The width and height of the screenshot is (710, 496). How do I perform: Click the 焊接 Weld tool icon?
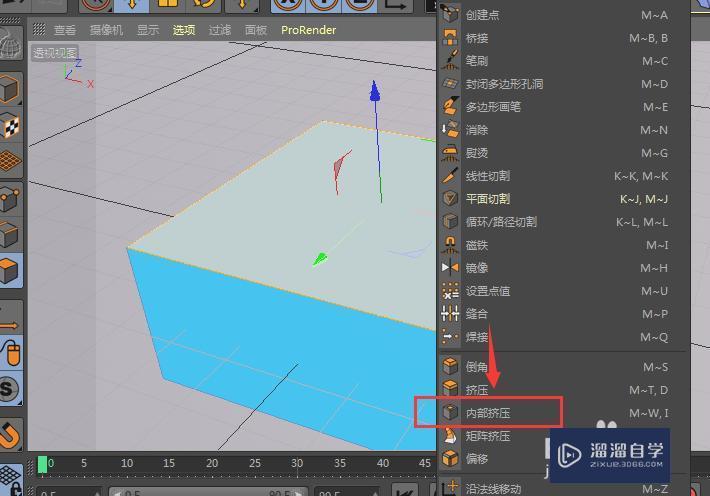click(x=450, y=337)
